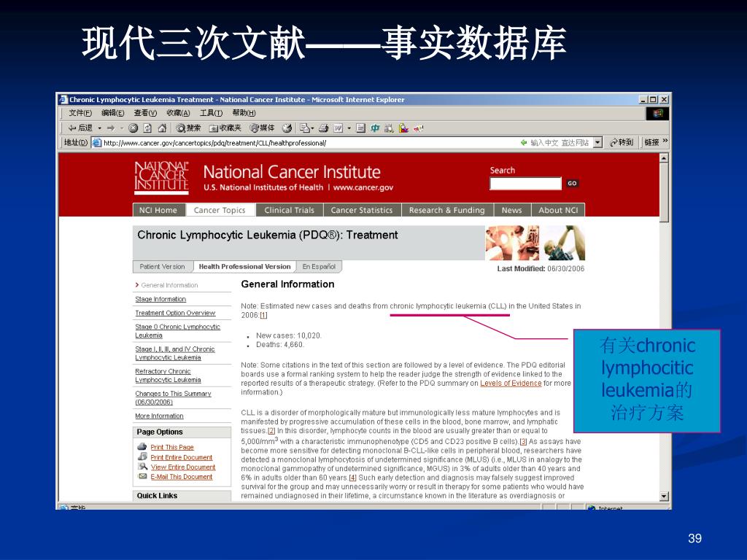Refresh the page using the Refresh icon

[x=147, y=128]
